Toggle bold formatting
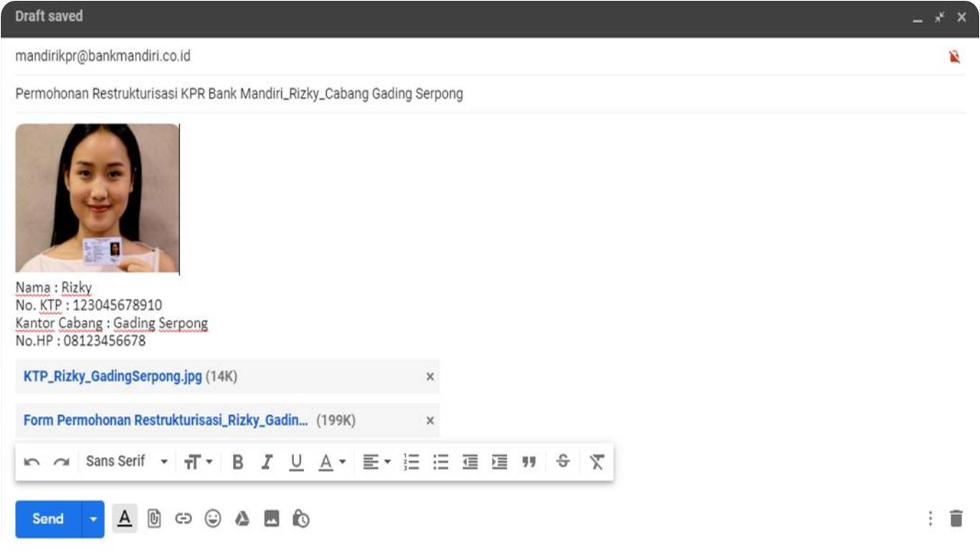 pyautogui.click(x=238, y=462)
